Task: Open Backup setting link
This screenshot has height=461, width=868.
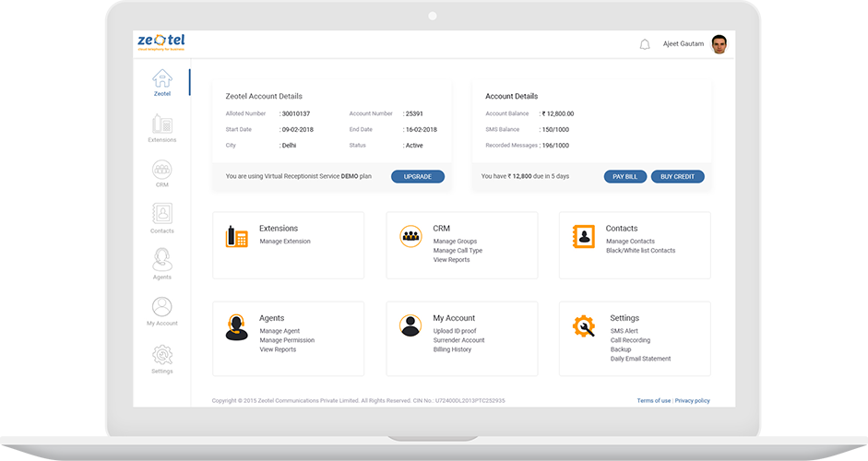Action: pyautogui.click(x=621, y=349)
